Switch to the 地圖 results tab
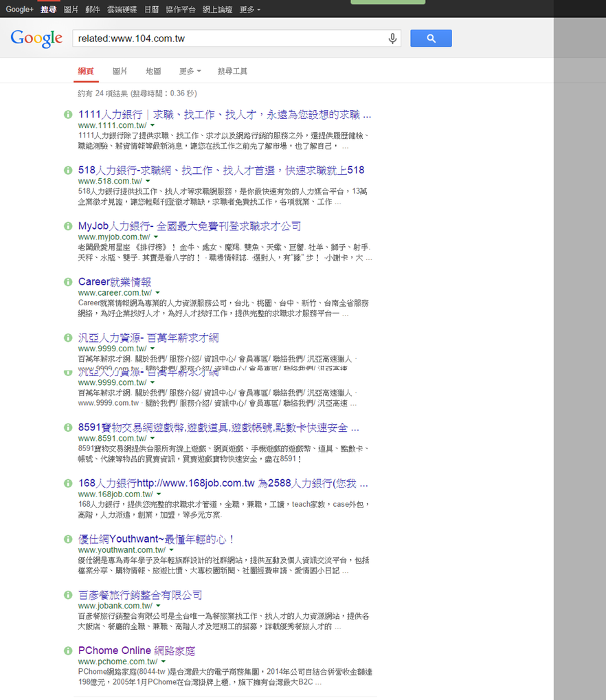Screen dimensions: 606x700 click(x=153, y=72)
